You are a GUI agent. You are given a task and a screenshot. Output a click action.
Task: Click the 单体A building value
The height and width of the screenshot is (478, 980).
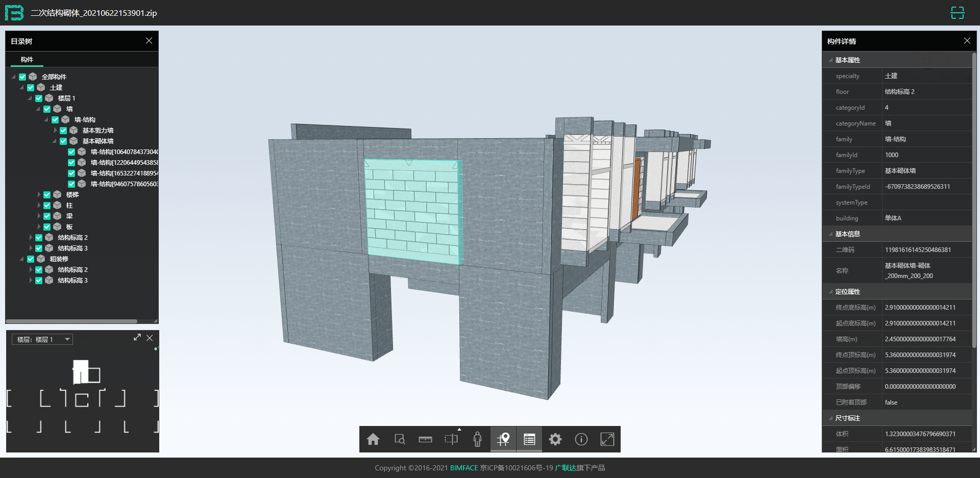coord(893,218)
